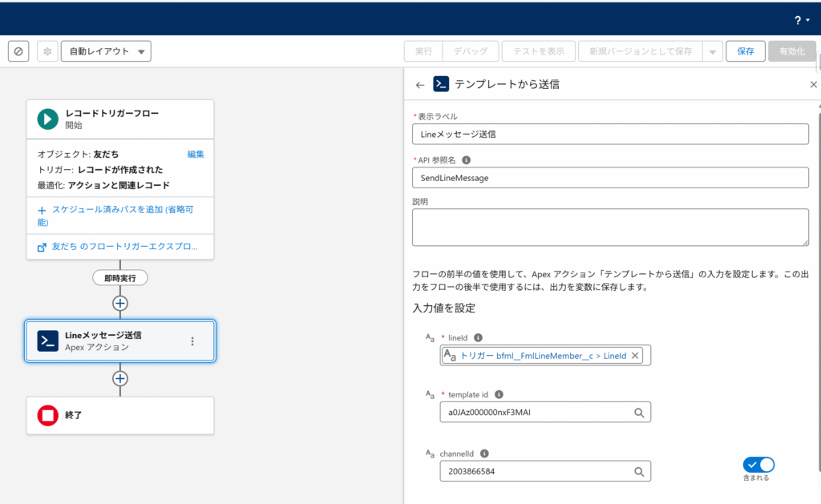Click the search icon in template id field

click(x=639, y=413)
